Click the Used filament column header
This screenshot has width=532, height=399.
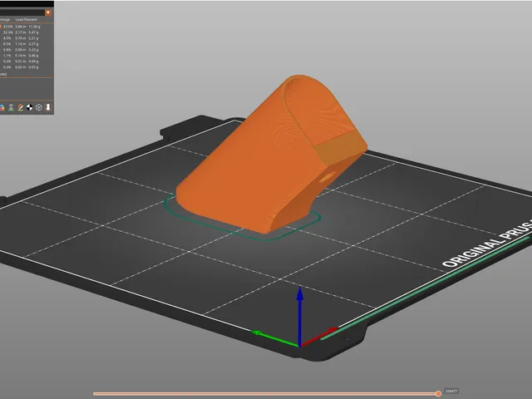26,20
